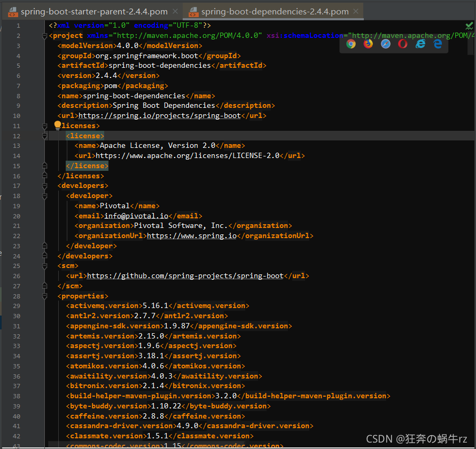Click assertj.version value 3.18.1
The height and width of the screenshot is (449, 476).
click(x=151, y=356)
